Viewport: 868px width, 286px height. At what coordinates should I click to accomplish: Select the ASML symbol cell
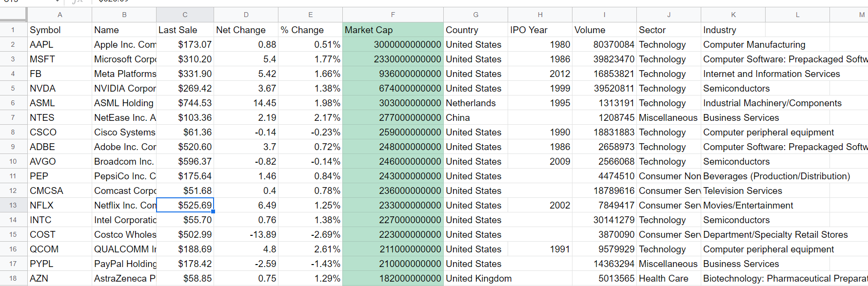click(60, 103)
